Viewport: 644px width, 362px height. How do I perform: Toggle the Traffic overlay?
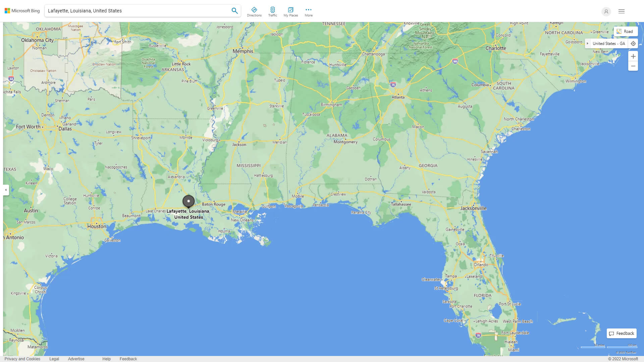click(273, 11)
